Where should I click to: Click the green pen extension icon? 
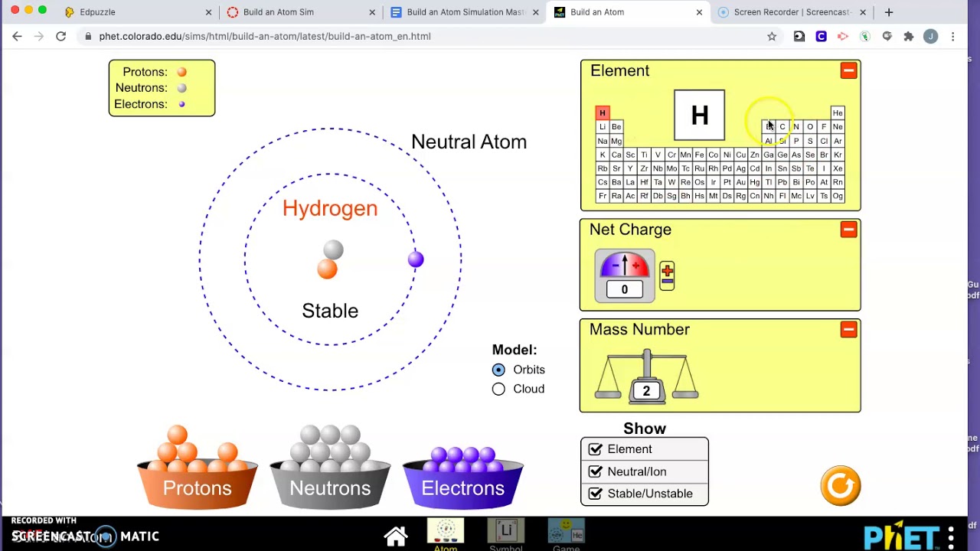click(x=865, y=36)
